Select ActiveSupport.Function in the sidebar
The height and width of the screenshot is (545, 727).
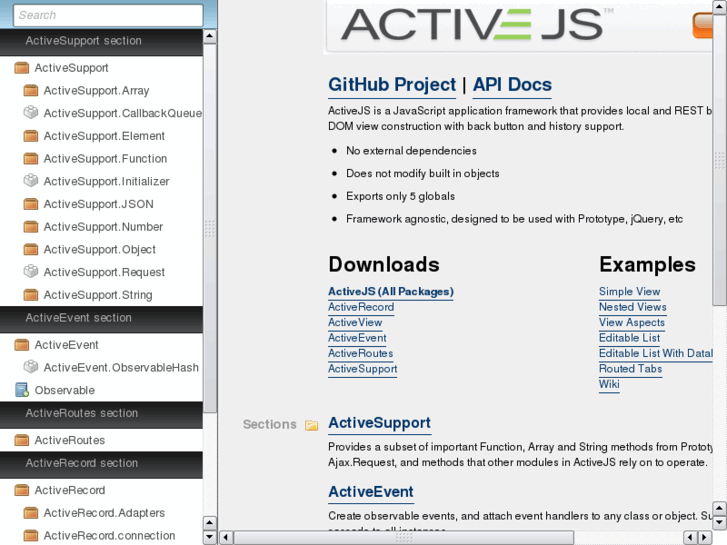tap(105, 159)
